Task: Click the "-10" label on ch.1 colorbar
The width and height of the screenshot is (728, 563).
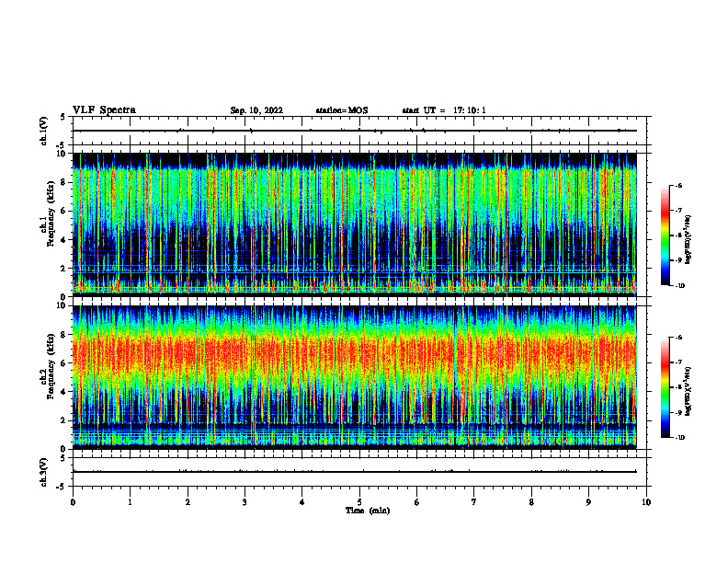Action: 679,285
